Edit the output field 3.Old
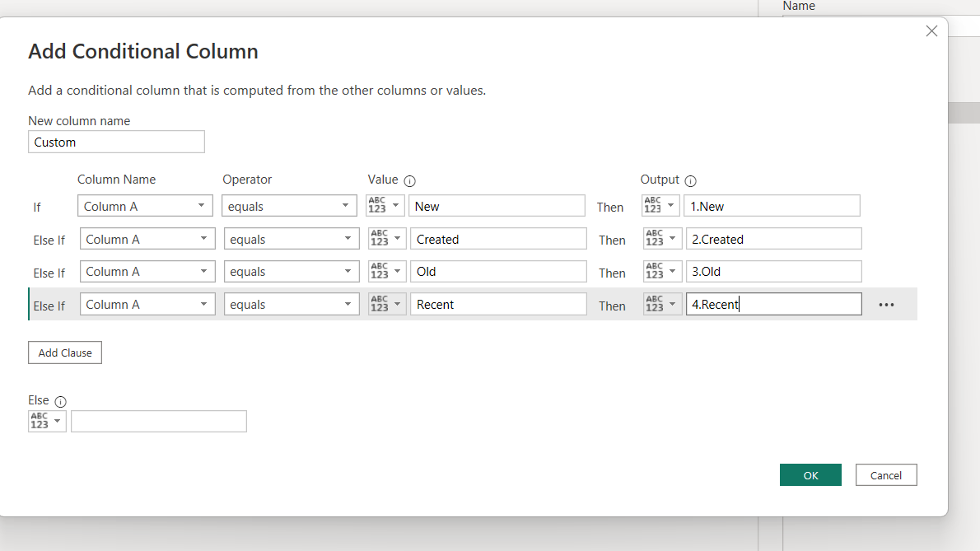Image resolution: width=980 pixels, height=551 pixels. 774,271
